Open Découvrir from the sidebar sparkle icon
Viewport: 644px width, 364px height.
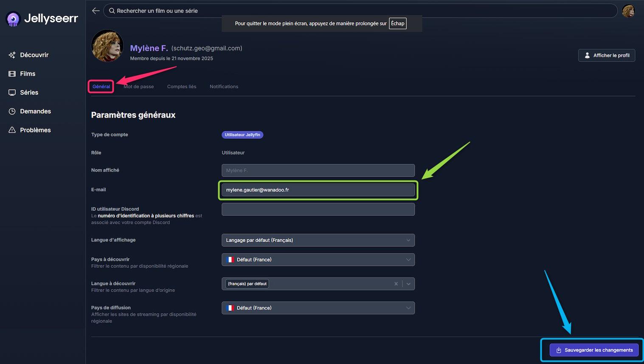12,55
